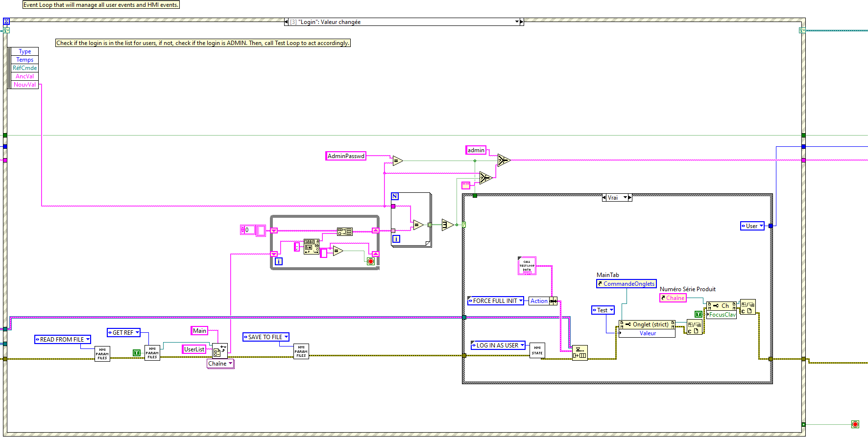Select the HMI PARAM FILES subVI wired to READ FROM FILE

pyautogui.click(x=102, y=354)
